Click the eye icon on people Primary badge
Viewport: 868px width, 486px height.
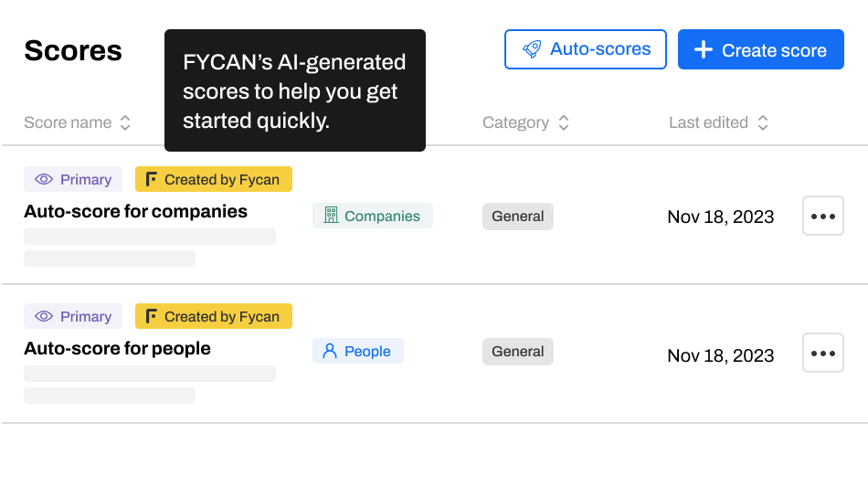tap(44, 316)
